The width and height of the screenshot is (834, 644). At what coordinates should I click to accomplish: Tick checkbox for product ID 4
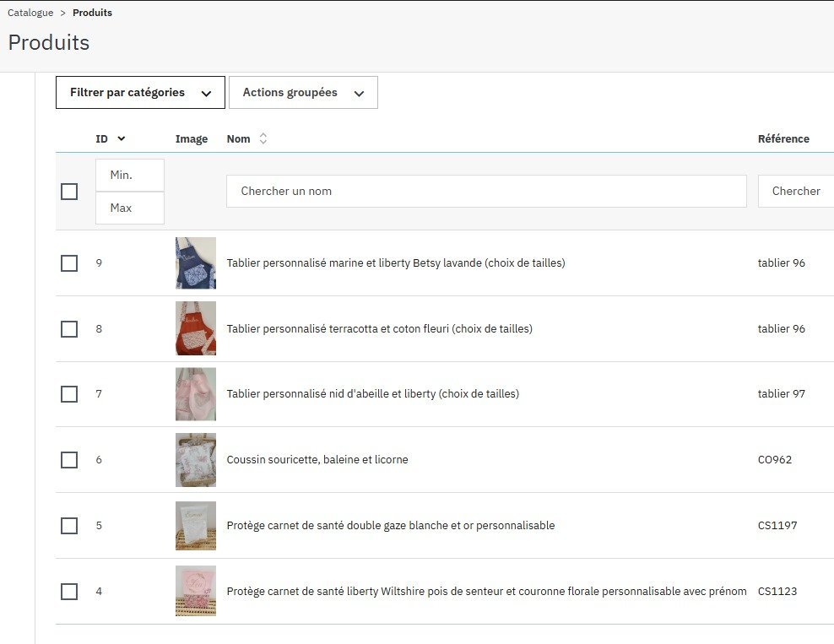69,592
